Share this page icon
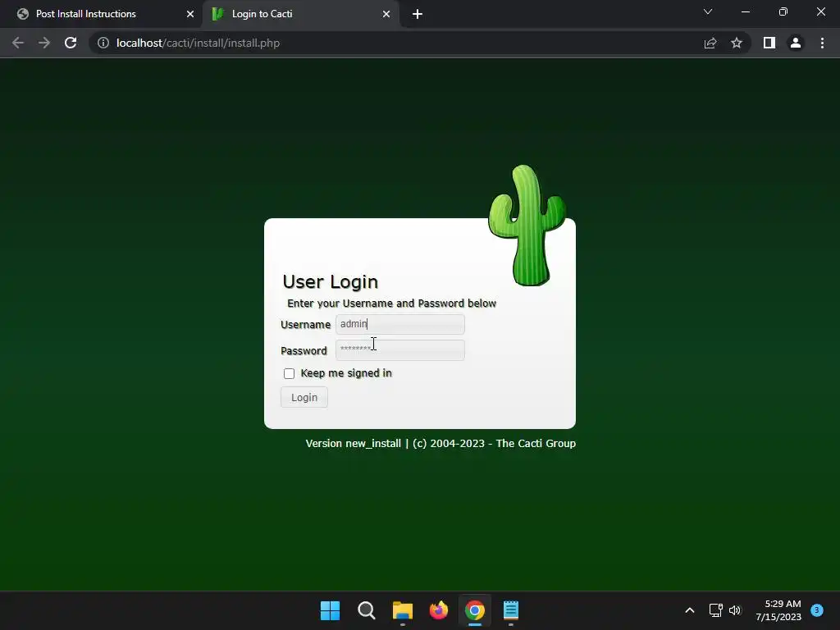Screen dimensions: 840x630 pyautogui.click(x=710, y=43)
